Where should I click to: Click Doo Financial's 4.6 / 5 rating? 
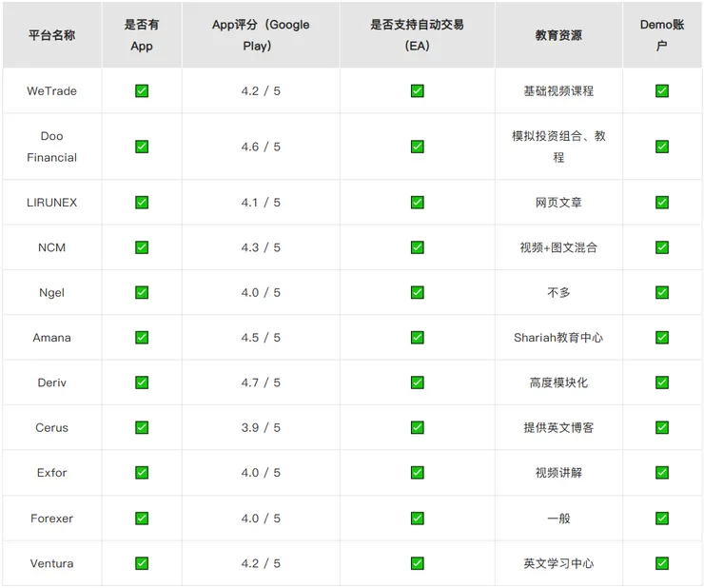tap(261, 147)
